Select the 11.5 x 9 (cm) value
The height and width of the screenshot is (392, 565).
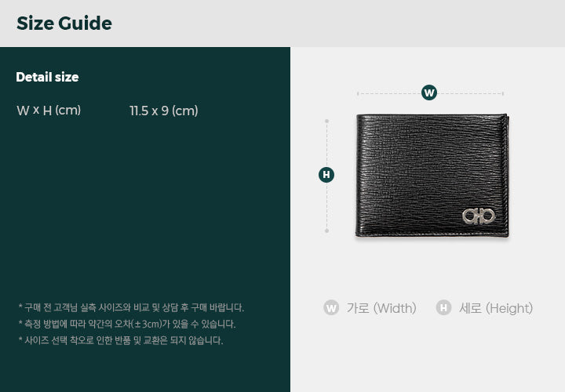pyautogui.click(x=164, y=111)
